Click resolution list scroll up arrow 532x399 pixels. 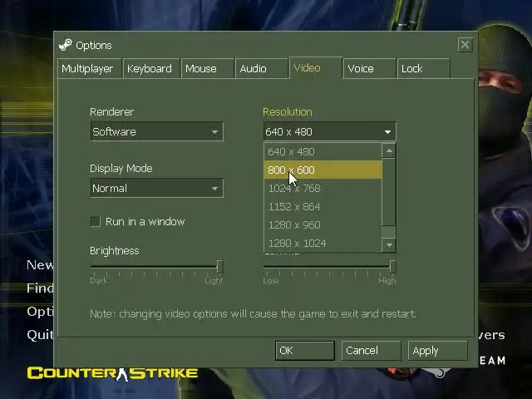[x=389, y=150]
